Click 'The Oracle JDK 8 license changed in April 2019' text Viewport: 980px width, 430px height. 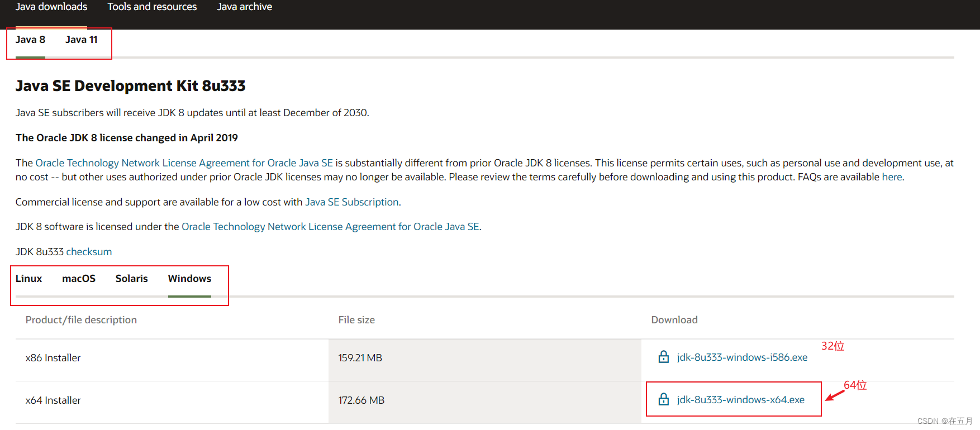point(127,138)
